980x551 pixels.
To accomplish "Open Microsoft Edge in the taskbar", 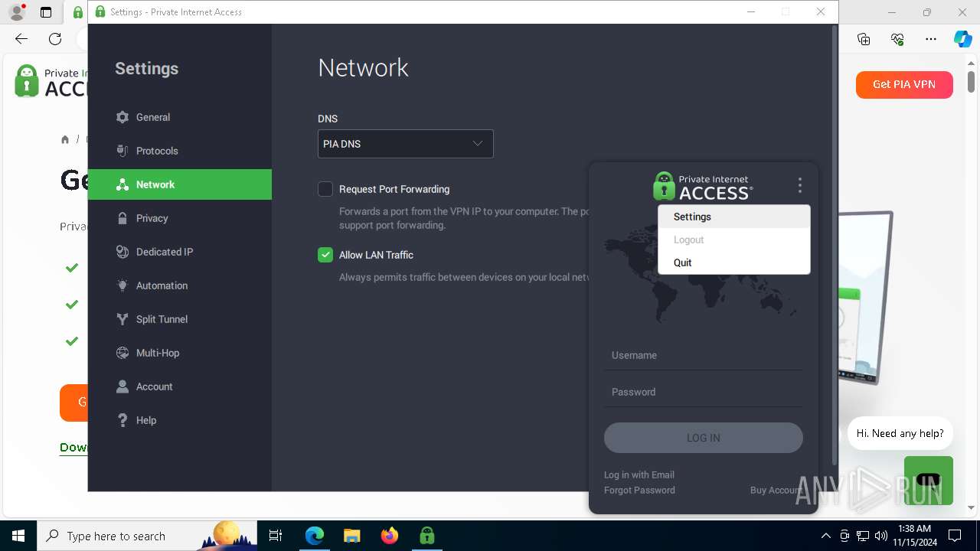I will 315,536.
